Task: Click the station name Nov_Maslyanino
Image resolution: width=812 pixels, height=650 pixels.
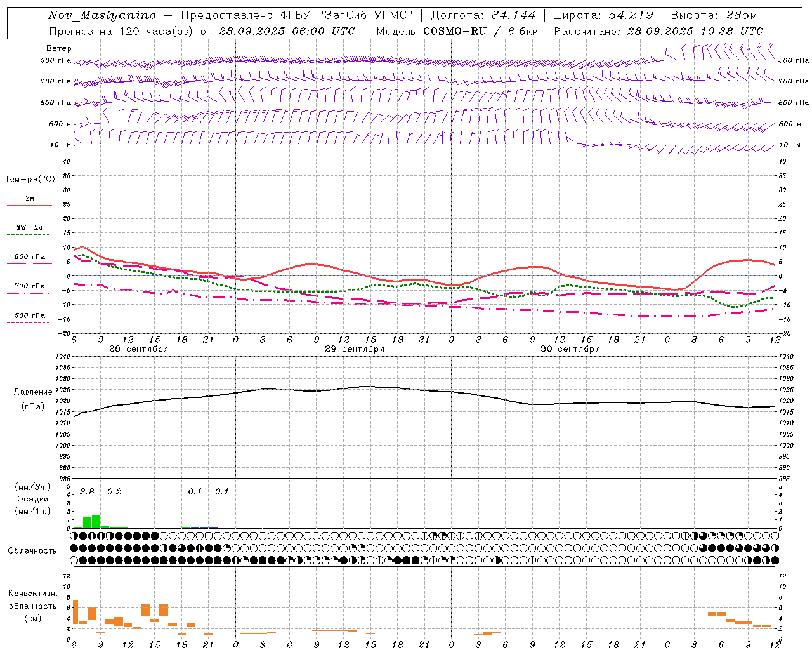Action: click(x=102, y=15)
